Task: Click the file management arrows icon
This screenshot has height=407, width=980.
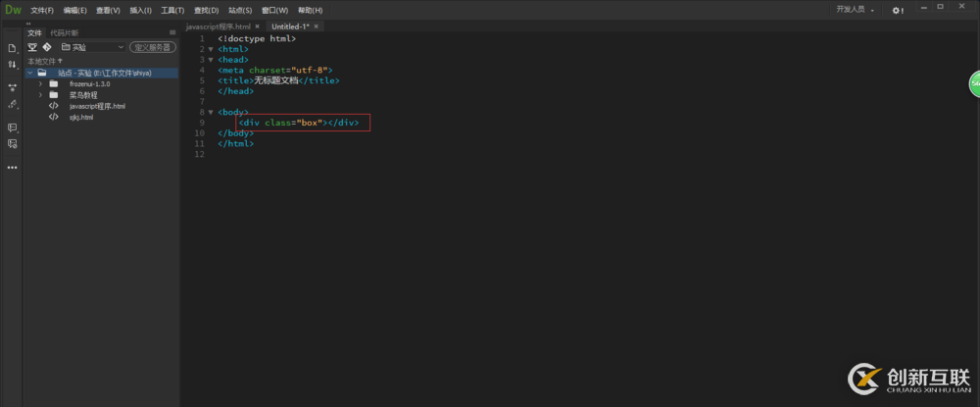Action: [x=13, y=64]
